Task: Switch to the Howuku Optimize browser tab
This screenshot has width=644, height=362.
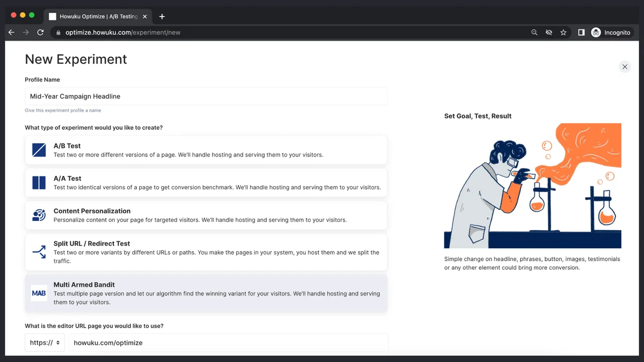Action: (x=98, y=17)
